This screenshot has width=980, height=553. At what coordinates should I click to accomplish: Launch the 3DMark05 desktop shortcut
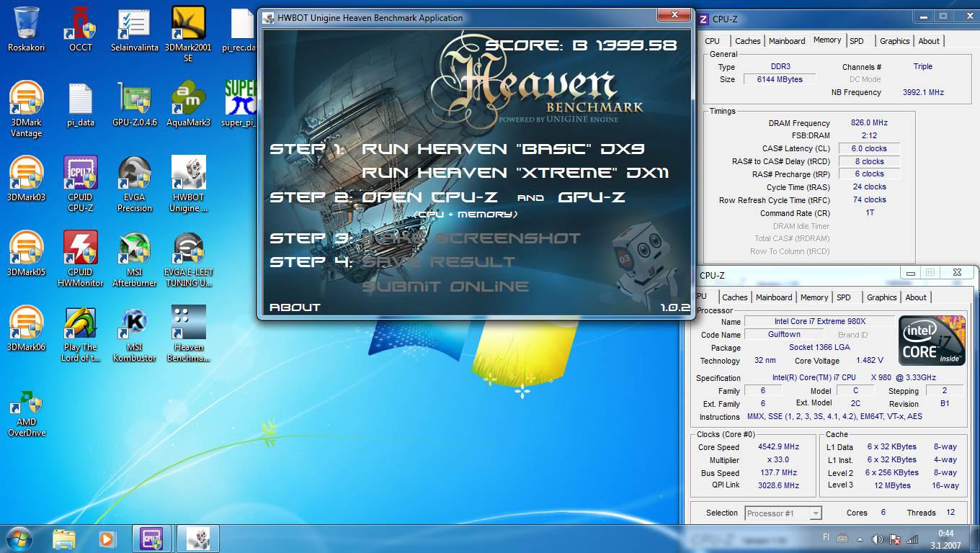(27, 253)
